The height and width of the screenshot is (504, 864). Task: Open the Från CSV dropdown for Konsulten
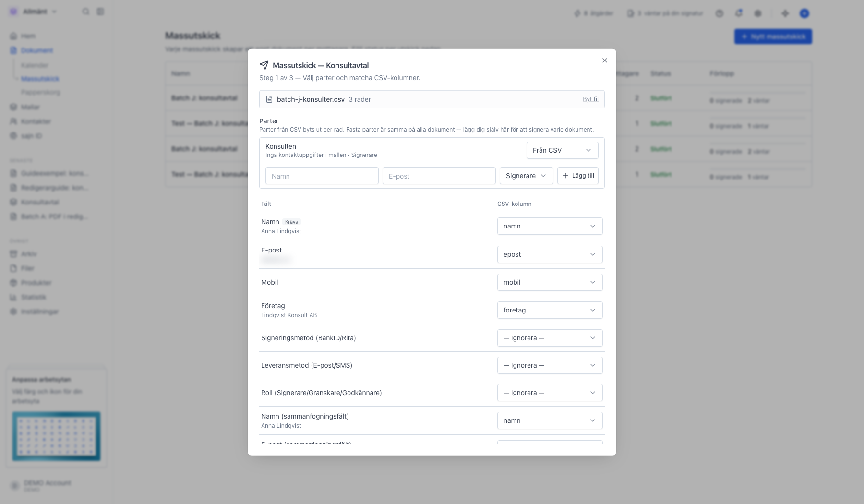(562, 150)
